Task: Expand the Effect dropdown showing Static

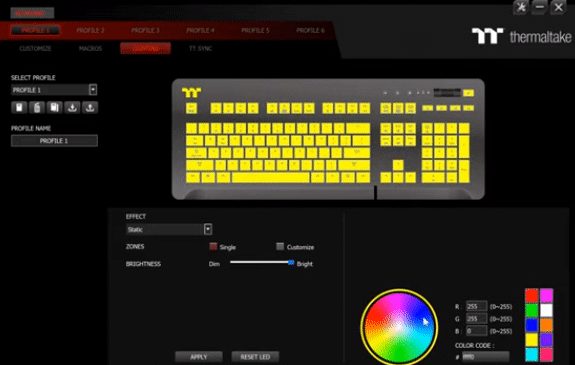Action: (x=208, y=229)
